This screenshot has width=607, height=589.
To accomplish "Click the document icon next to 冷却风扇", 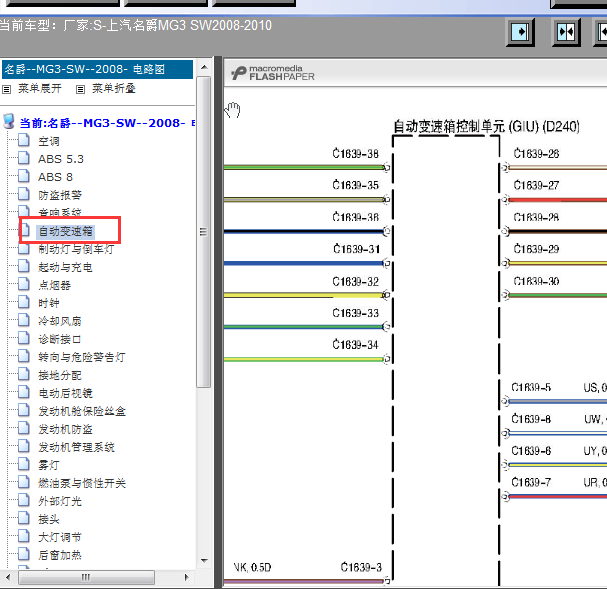I will point(24,320).
